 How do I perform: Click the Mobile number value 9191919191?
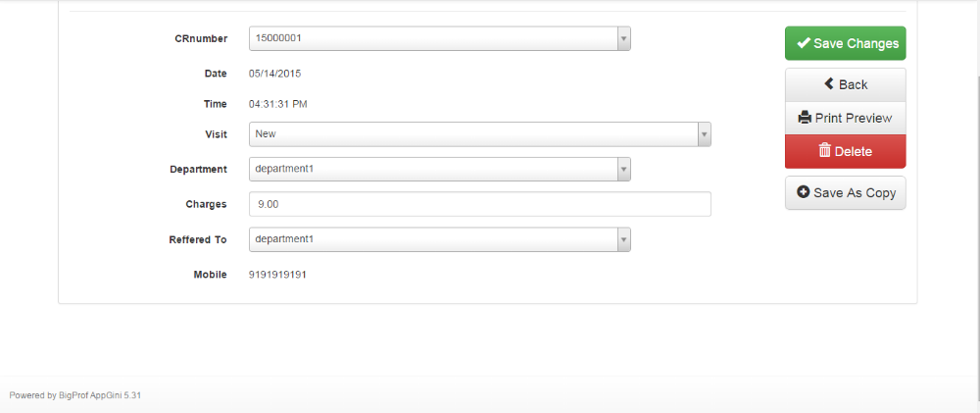(x=277, y=274)
